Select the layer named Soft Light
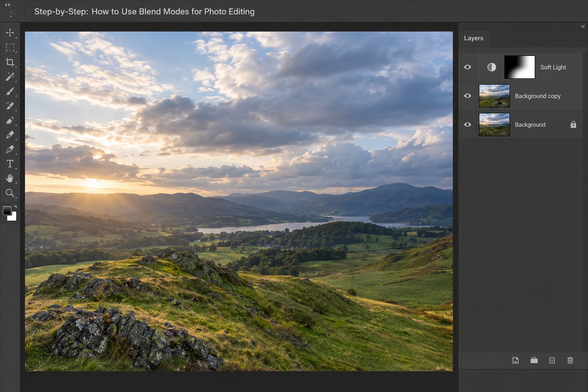588x392 pixels. coord(553,67)
